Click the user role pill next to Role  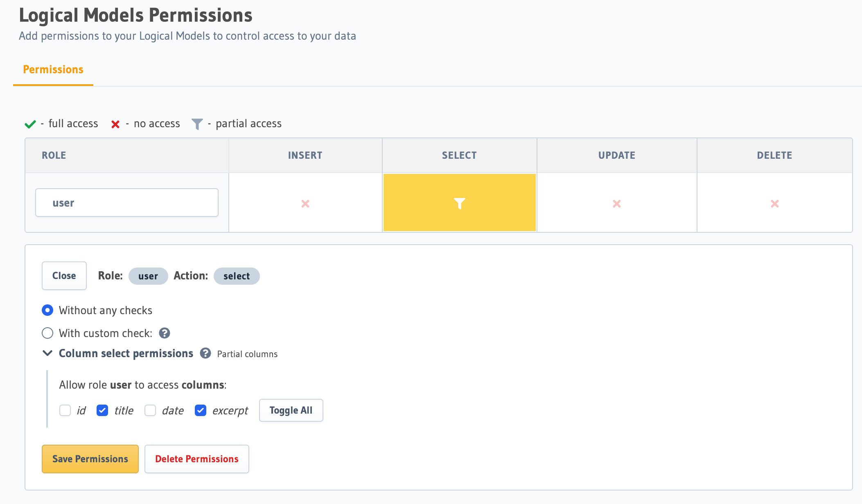coord(148,276)
